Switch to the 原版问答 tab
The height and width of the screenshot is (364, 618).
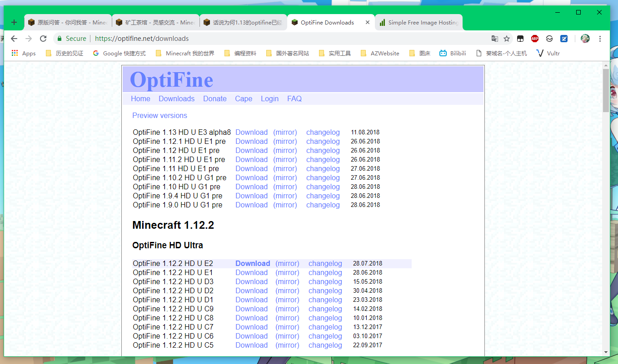pyautogui.click(x=68, y=22)
